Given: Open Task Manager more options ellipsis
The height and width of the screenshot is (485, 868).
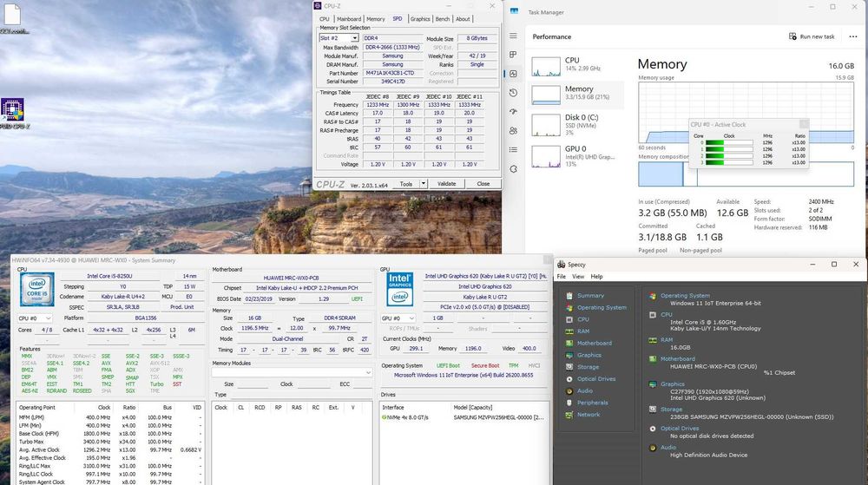Looking at the screenshot, I should pos(853,36).
